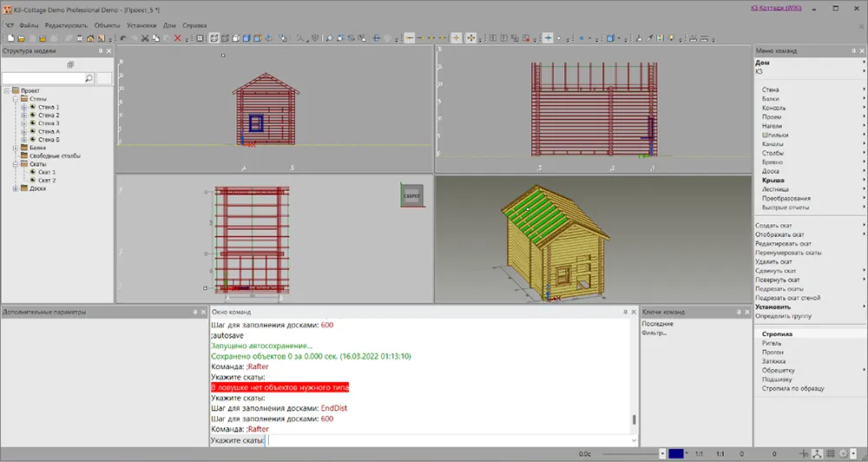Screen dimensions: 868x462
Task: Click the СВЕРХУ view cube
Action: 411,195
